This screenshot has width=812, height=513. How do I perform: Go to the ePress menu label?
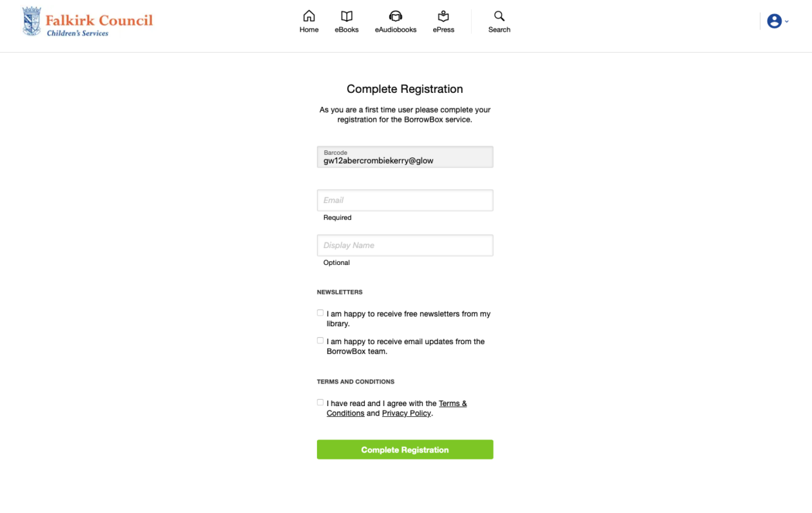pyautogui.click(x=443, y=30)
